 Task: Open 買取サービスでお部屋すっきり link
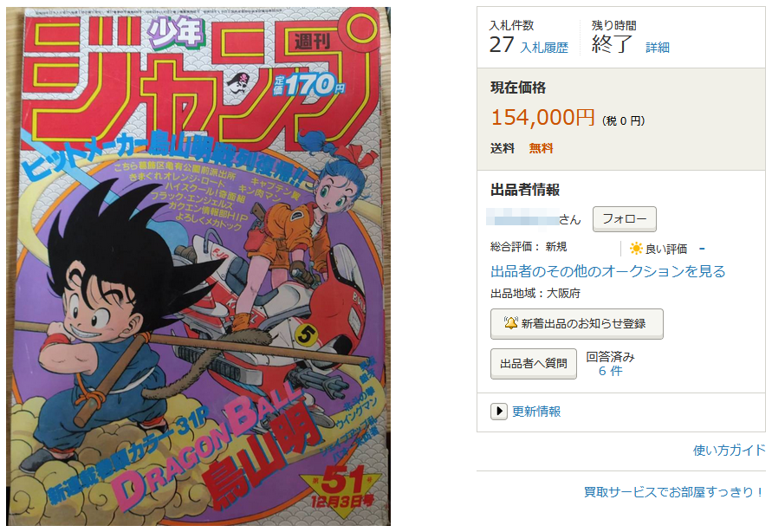pos(674,491)
